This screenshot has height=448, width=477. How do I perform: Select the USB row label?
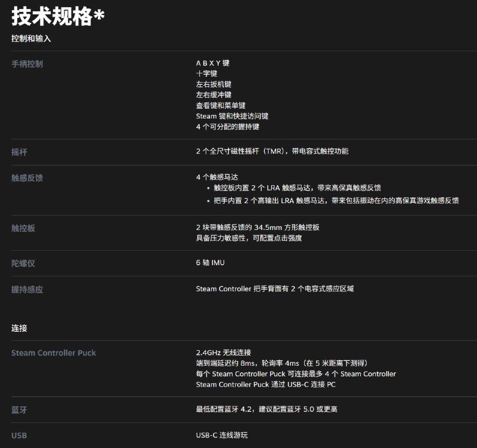point(19,435)
